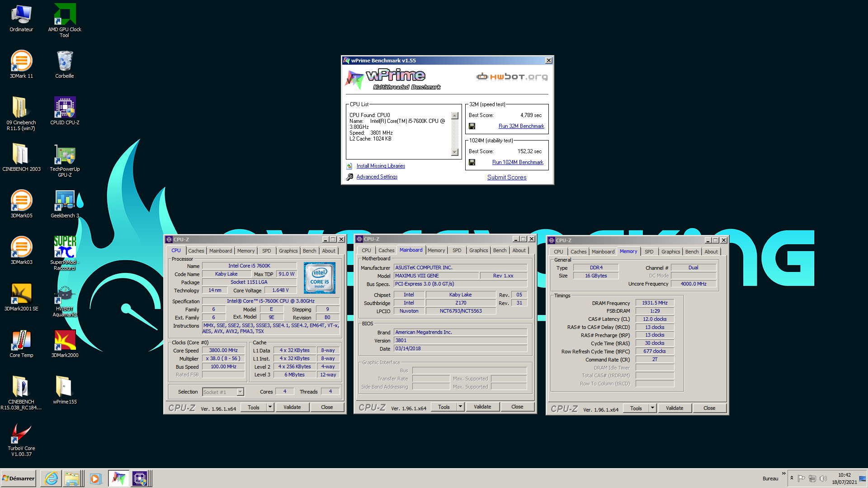Launch TurboV Core V1.00.37 shortcut
This screenshot has width=868, height=488.
21,439
